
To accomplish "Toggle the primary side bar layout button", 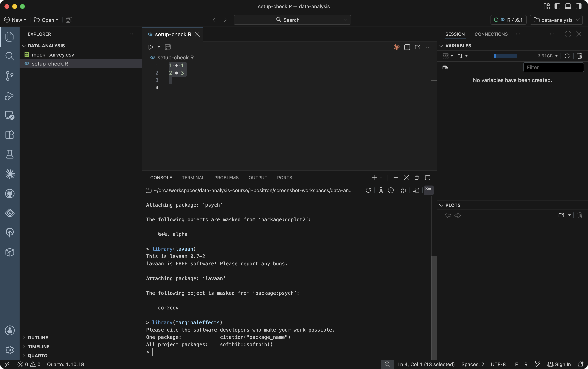I will (557, 6).
